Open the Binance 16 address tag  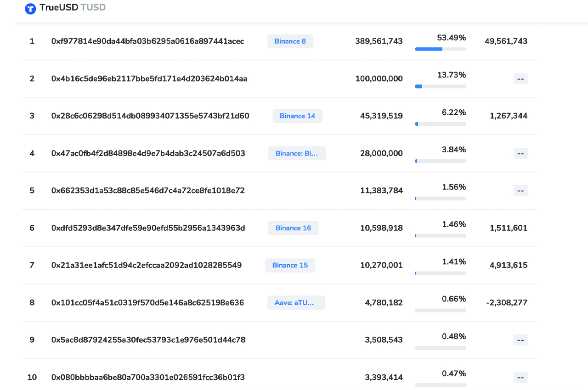click(293, 228)
